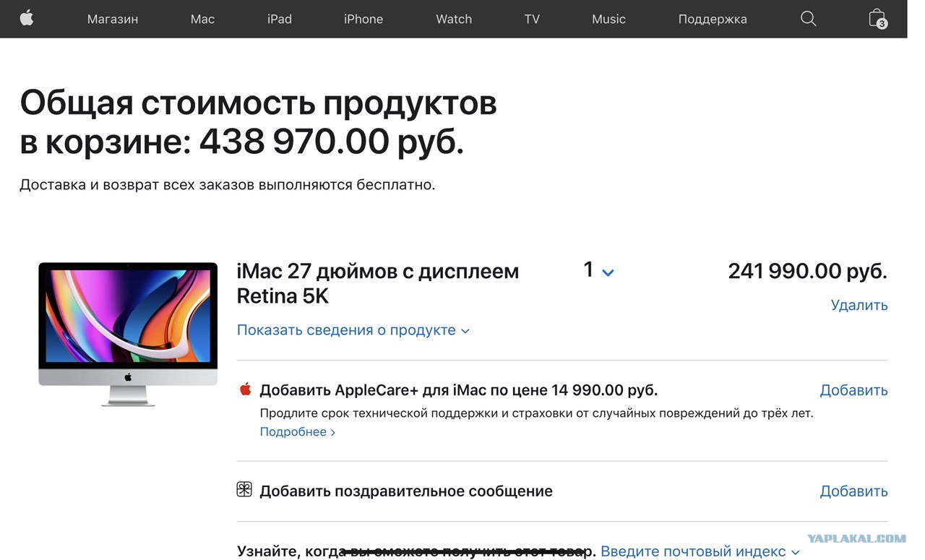This screenshot has height=560, width=925.
Task: Click the cart total heading text
Action: coord(259,122)
